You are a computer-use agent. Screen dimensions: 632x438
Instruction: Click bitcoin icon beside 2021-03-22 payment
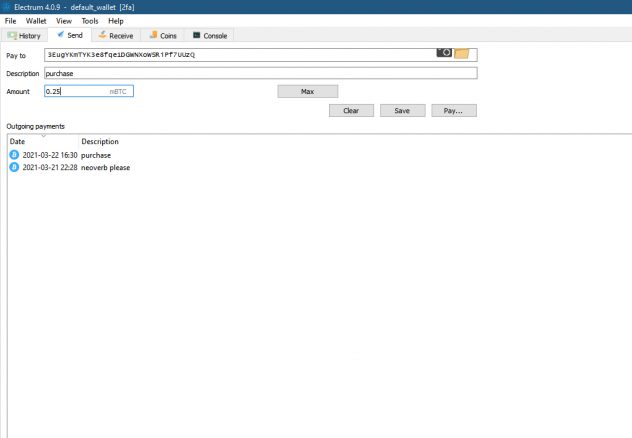[14, 155]
